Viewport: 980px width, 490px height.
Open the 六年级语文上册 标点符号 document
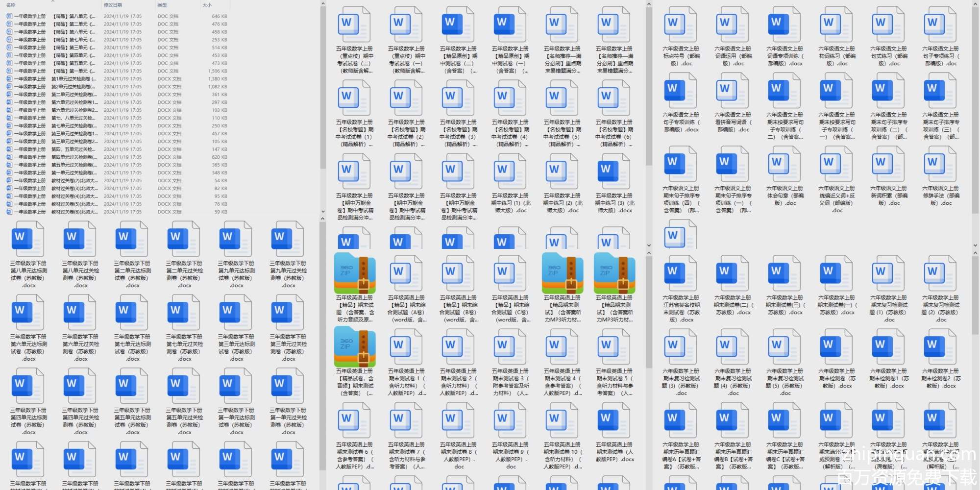click(x=681, y=24)
